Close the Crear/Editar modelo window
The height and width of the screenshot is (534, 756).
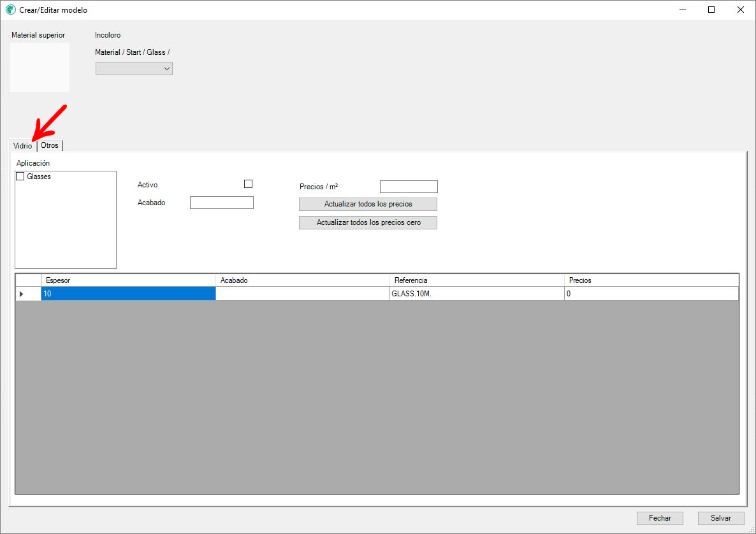(741, 10)
